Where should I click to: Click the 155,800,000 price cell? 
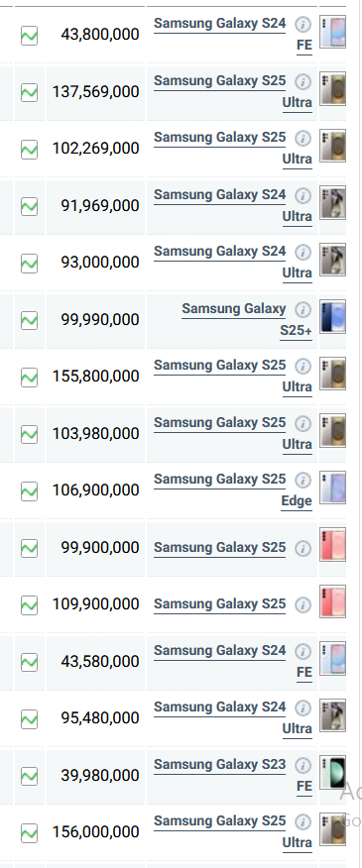(96, 377)
